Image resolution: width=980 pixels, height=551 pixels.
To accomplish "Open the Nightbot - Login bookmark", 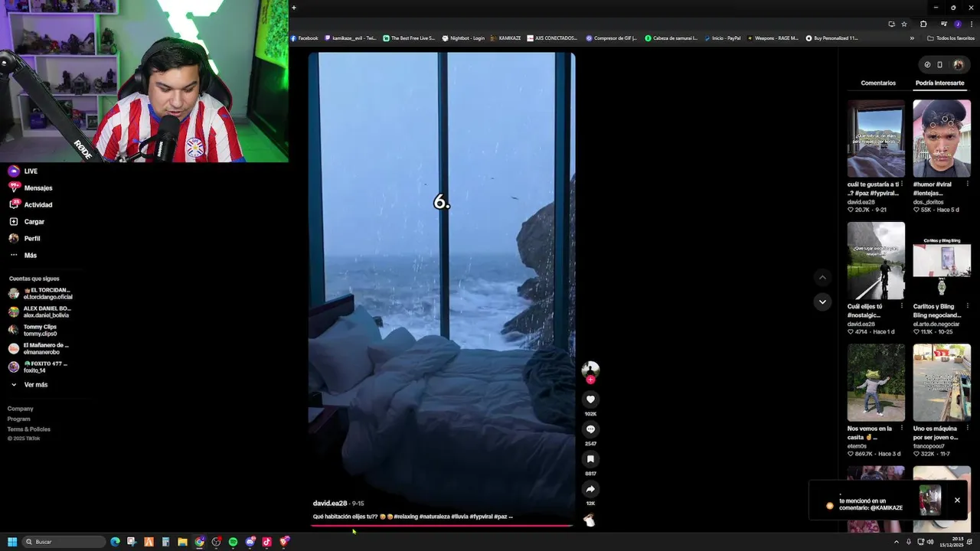I will tap(464, 37).
